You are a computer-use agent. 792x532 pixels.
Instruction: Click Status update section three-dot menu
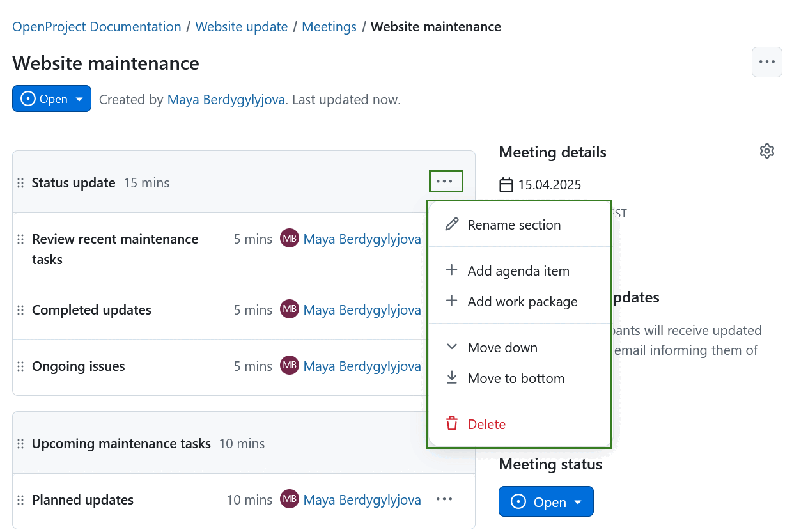coord(444,182)
